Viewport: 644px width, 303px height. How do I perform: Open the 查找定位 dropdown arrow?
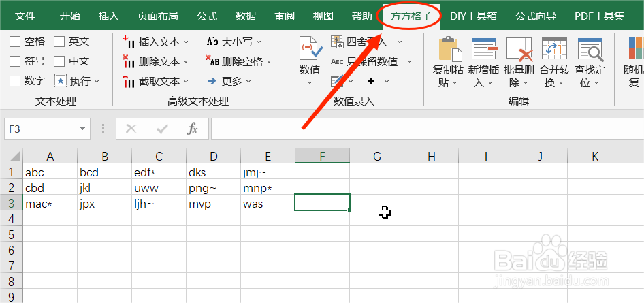pos(596,83)
